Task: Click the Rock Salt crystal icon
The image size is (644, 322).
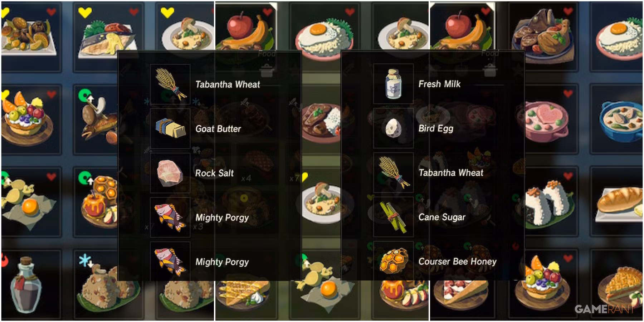Action: pyautogui.click(x=170, y=173)
